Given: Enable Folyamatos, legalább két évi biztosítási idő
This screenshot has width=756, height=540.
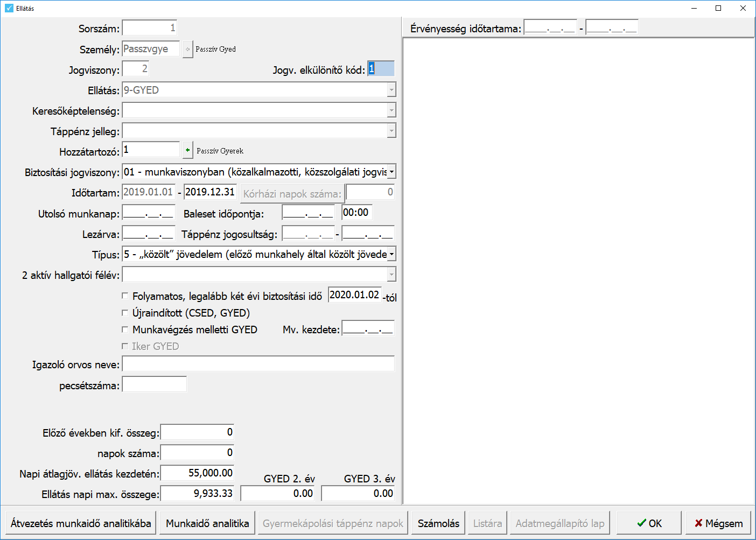Looking at the screenshot, I should pos(125,296).
